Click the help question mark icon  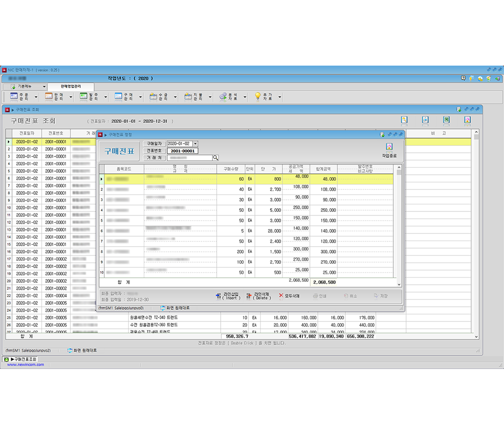[x=463, y=78]
